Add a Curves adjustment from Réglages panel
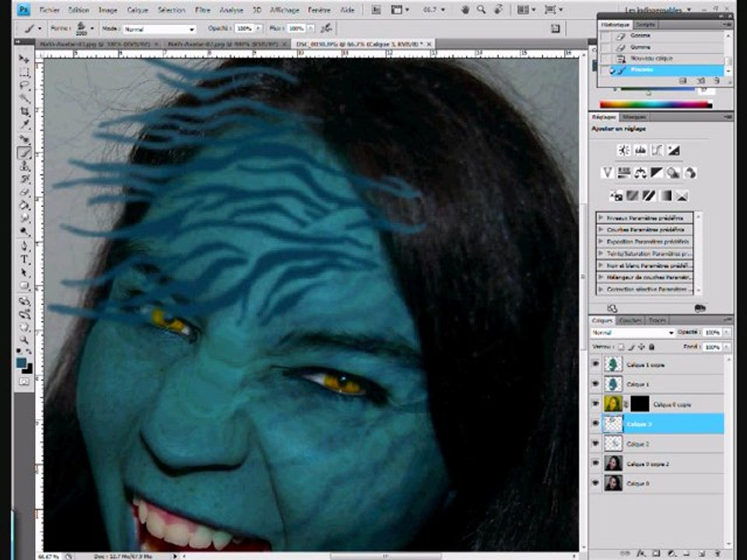Screen dimensions: 747x560 point(657,150)
